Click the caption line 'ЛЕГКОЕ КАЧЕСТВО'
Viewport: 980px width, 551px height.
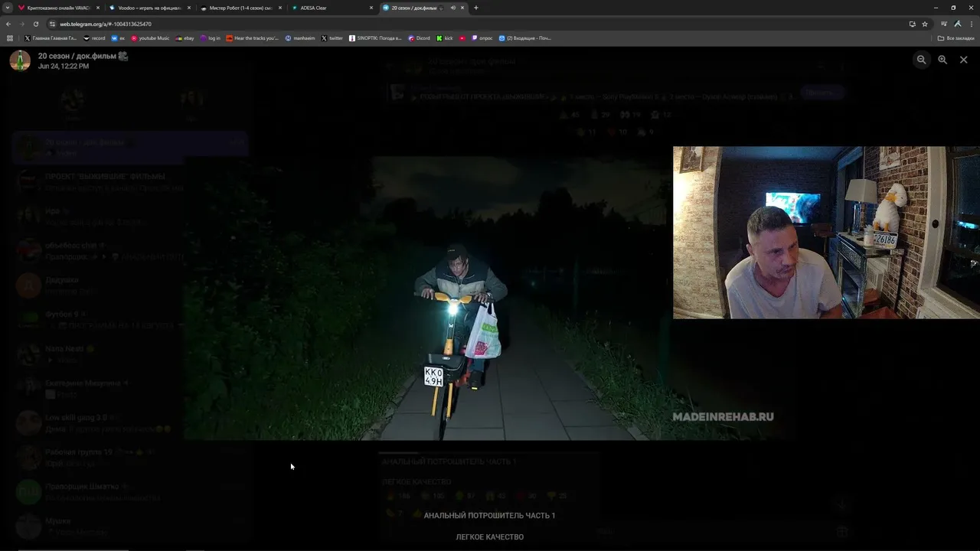click(x=490, y=537)
